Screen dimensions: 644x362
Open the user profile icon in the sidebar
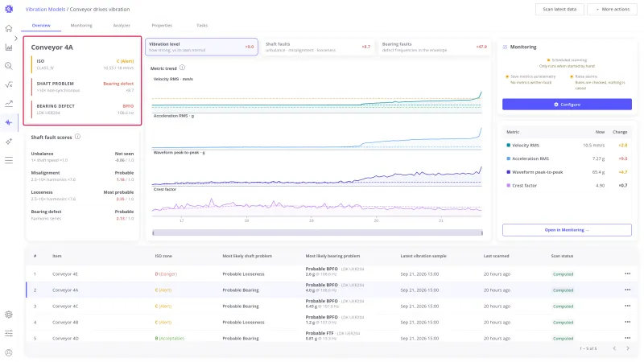[9, 352]
